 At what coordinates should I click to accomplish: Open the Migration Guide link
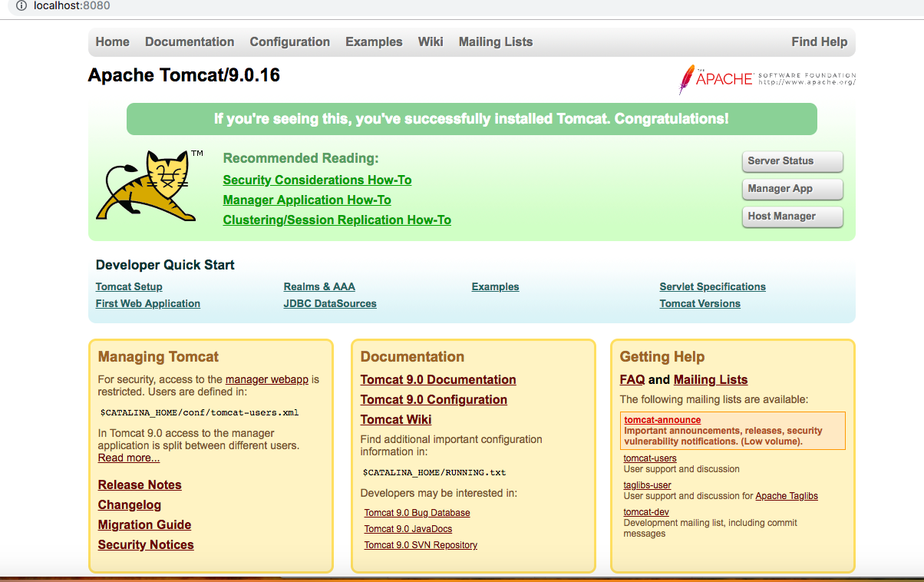tap(144, 525)
